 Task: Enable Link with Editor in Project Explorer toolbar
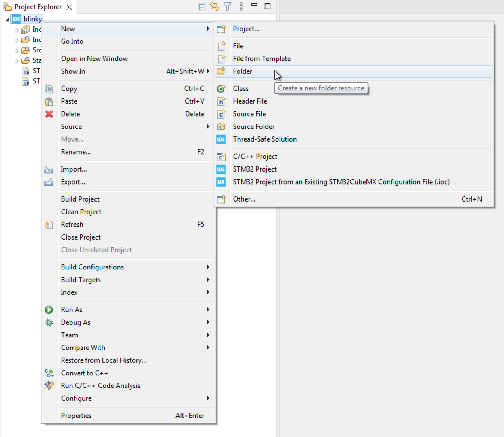(214, 6)
